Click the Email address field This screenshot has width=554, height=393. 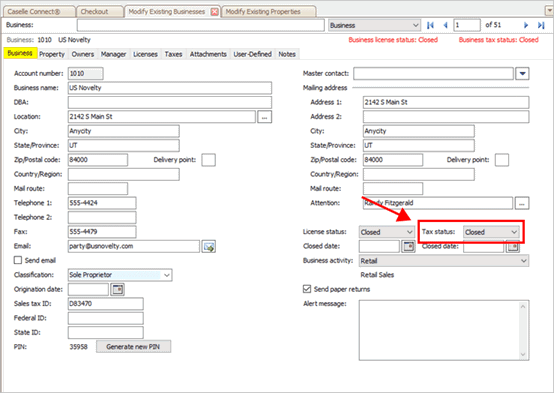tap(134, 246)
